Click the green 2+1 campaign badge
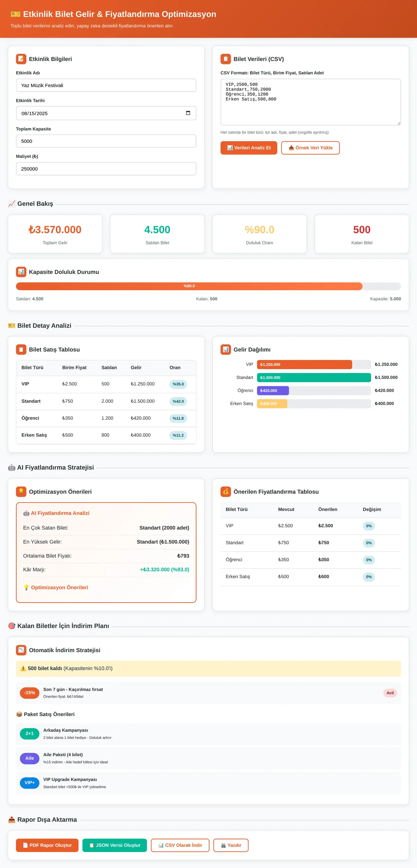Viewport: 417px width, 868px height. tap(30, 733)
